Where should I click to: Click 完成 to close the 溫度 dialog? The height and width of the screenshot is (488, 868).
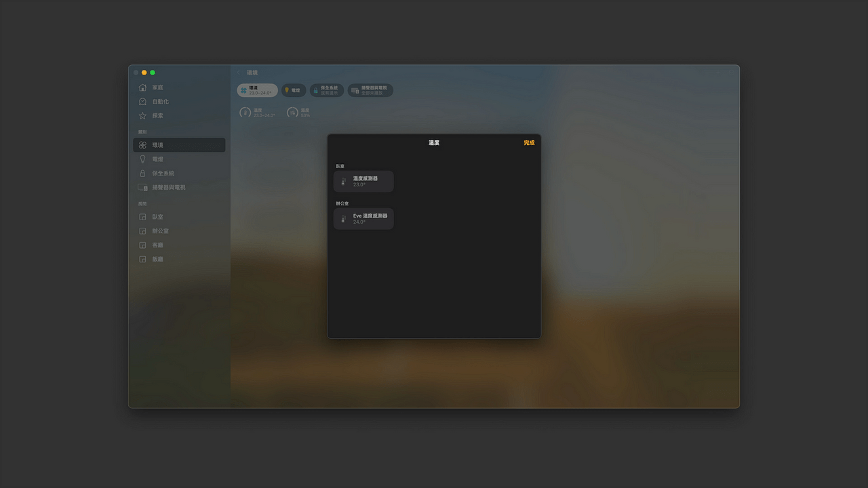point(529,143)
